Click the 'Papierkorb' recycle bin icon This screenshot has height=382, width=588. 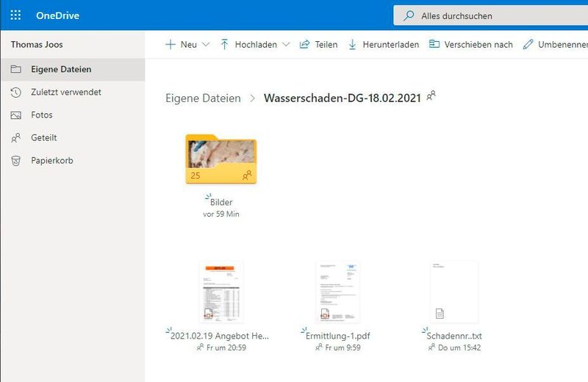click(x=15, y=161)
